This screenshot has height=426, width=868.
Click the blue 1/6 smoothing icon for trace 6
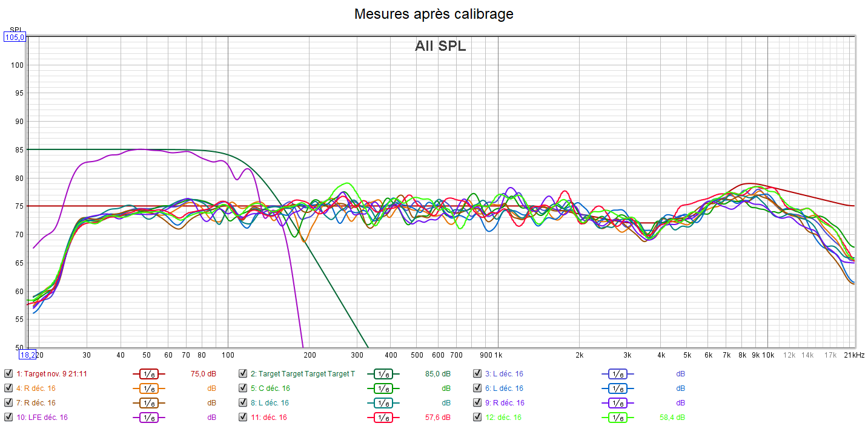point(617,388)
